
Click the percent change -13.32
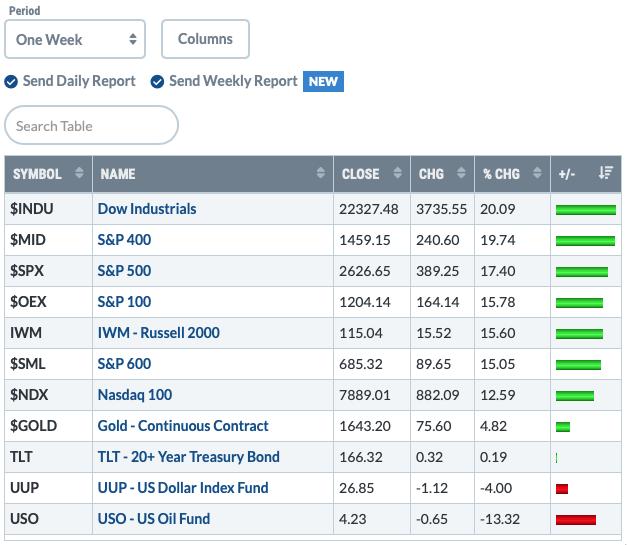(500, 519)
